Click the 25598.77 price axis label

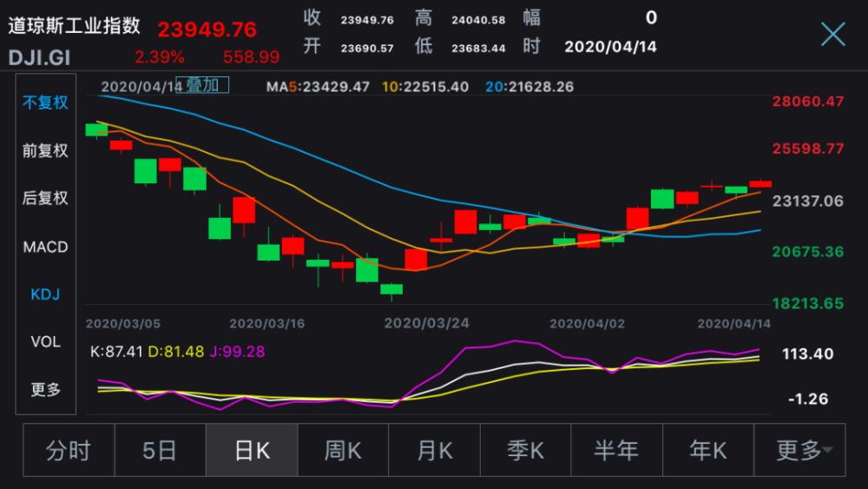[x=808, y=149]
